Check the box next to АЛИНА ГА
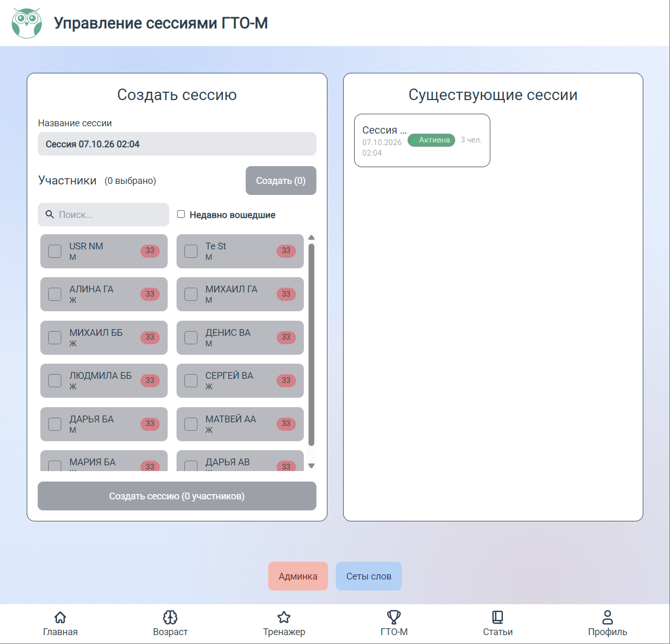Viewport: 670px width, 644px height. pos(55,294)
